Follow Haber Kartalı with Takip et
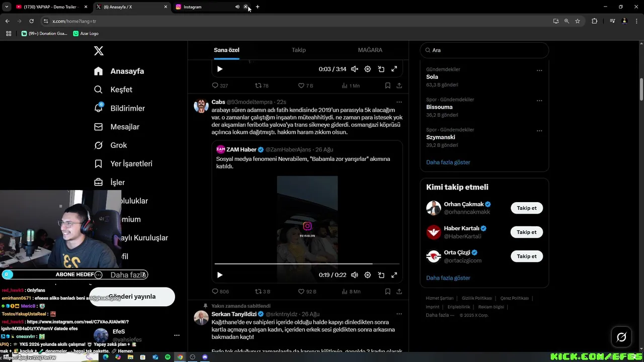The width and height of the screenshot is (644, 362). point(527,232)
